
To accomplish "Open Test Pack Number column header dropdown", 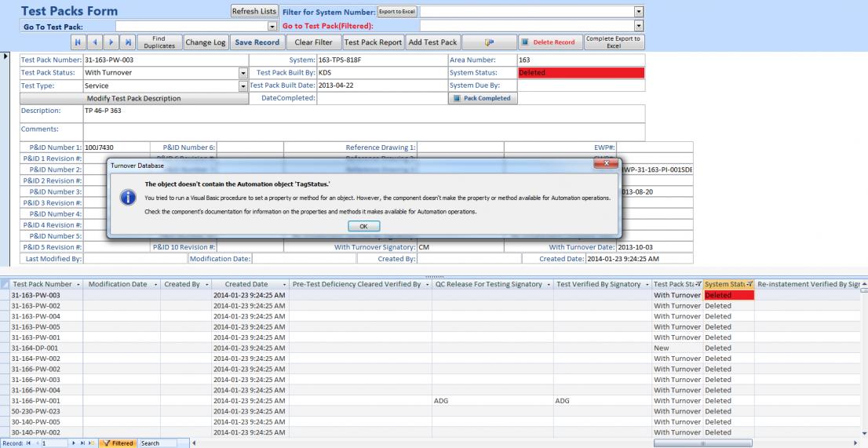I will pyautogui.click(x=78, y=284).
